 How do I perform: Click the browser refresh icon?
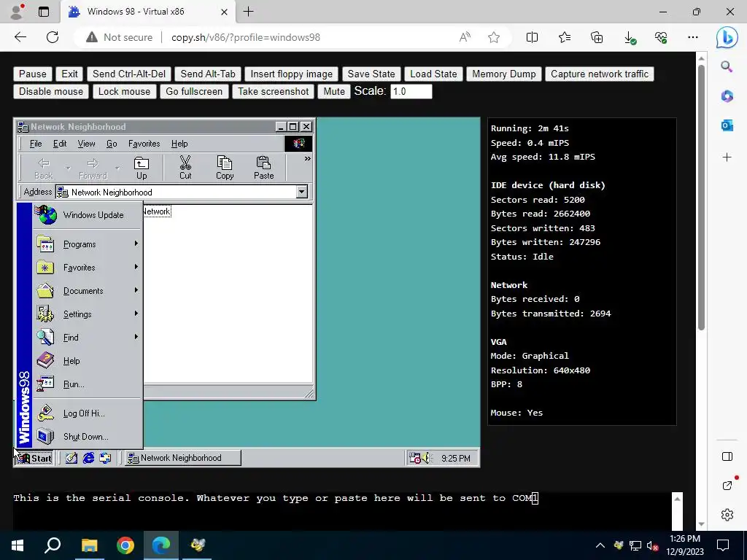point(53,37)
